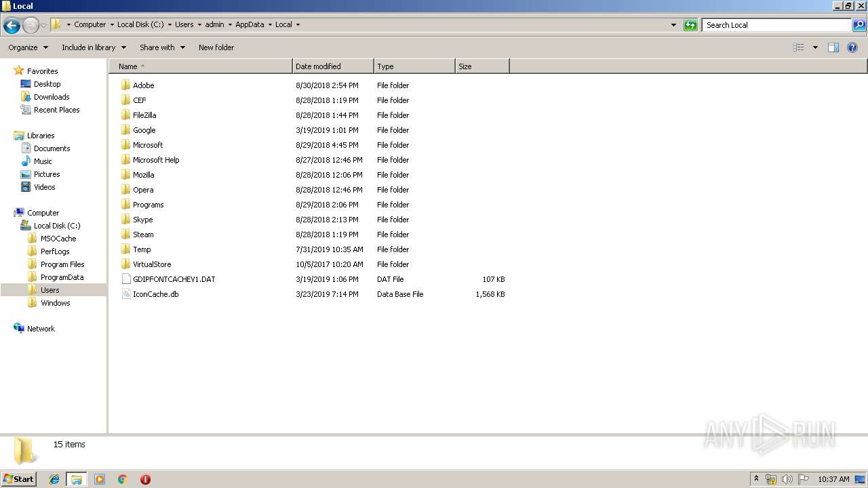Launch Chrome from the taskbar

coord(123,479)
